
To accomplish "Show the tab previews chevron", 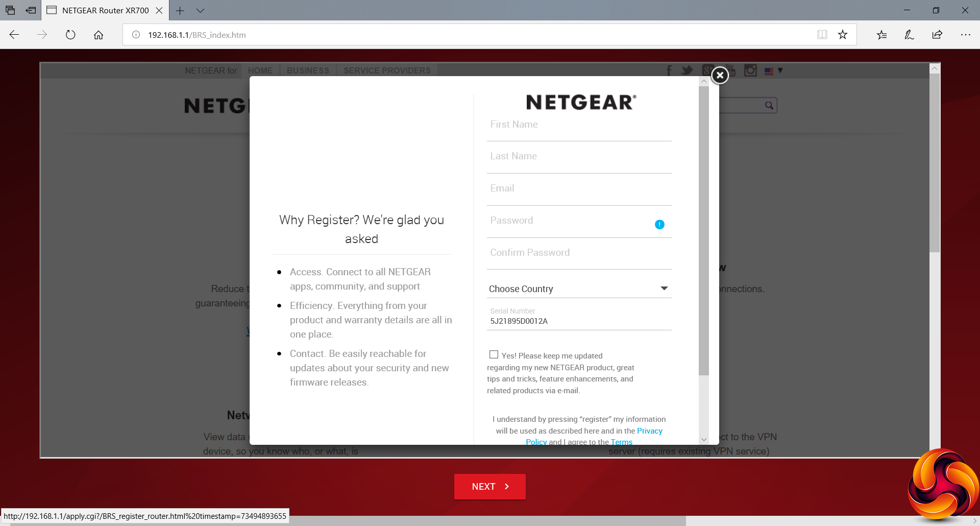I will (x=200, y=10).
